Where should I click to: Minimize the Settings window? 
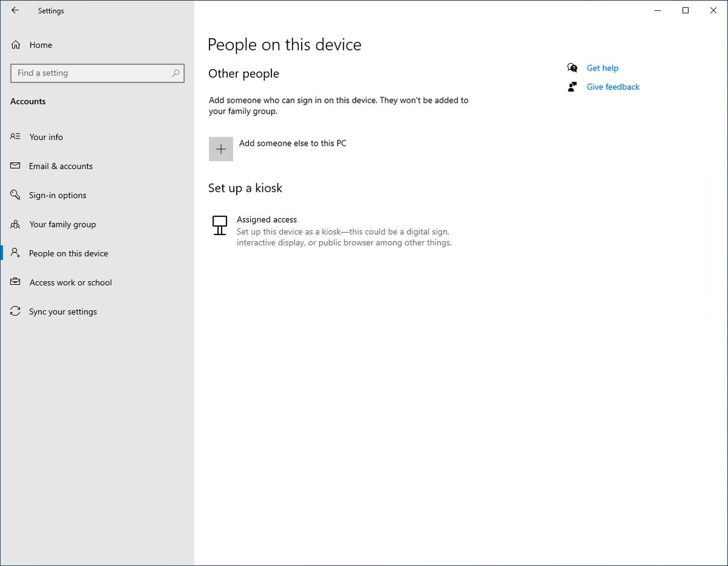point(658,10)
